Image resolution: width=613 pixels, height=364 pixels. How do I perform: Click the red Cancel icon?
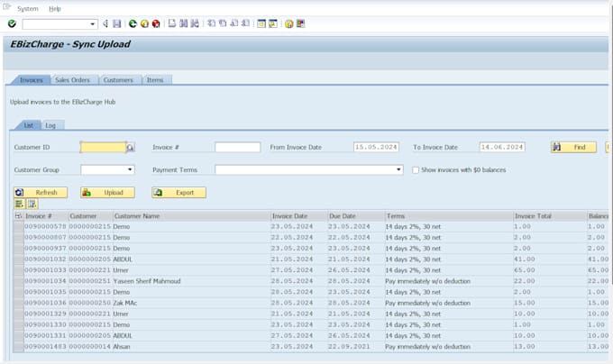(x=156, y=23)
